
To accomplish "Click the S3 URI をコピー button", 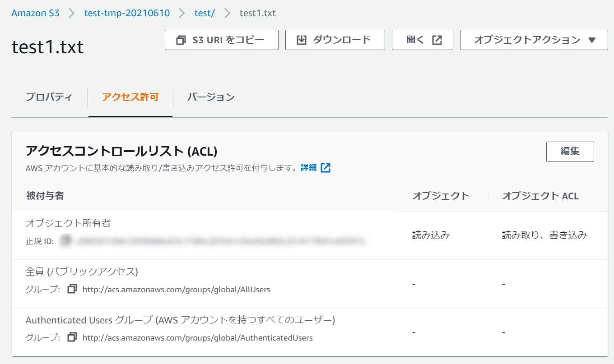I will point(222,40).
